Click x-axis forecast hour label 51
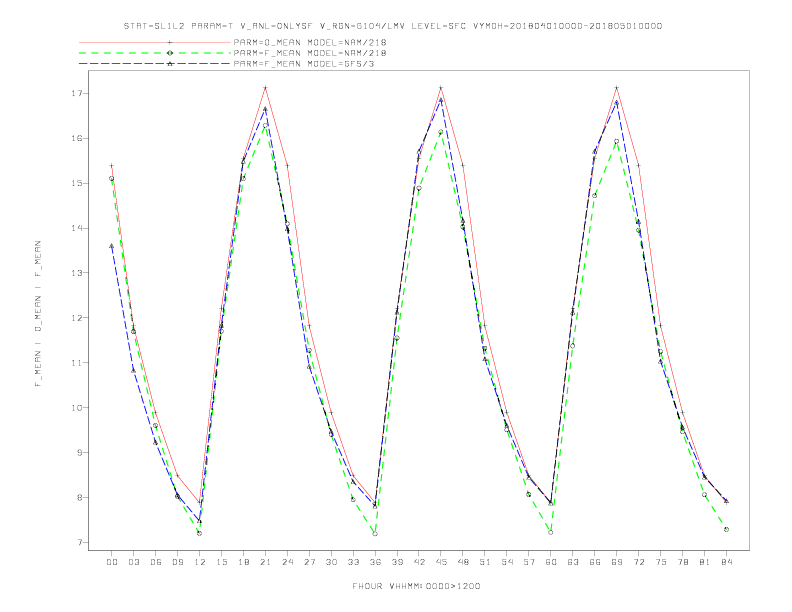This screenshot has width=792, height=612. click(x=485, y=562)
